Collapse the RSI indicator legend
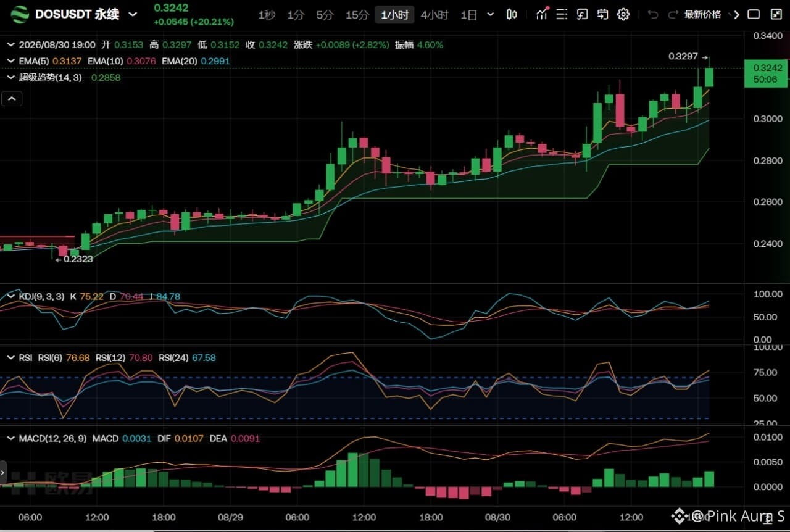Image resolution: width=790 pixels, height=532 pixels. (10, 358)
